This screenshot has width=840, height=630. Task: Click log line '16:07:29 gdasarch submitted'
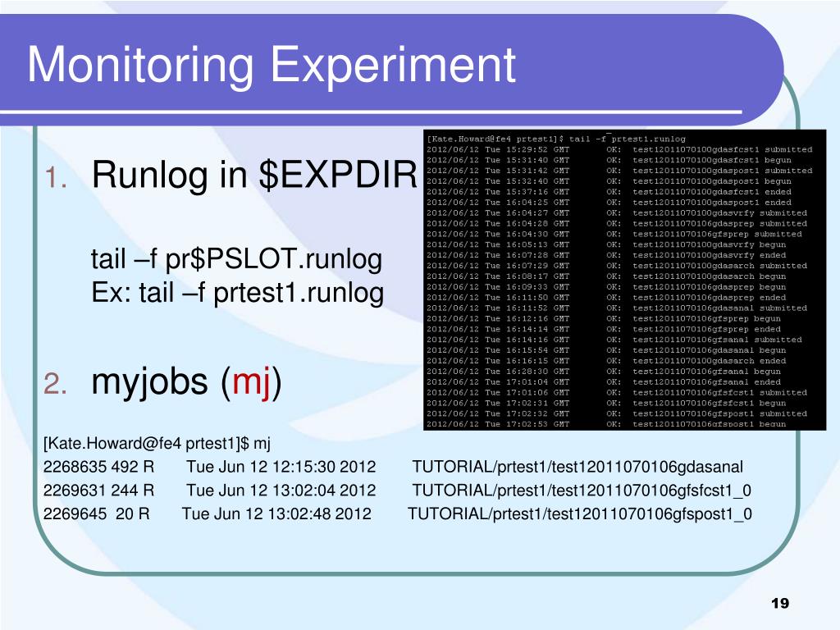617,266
